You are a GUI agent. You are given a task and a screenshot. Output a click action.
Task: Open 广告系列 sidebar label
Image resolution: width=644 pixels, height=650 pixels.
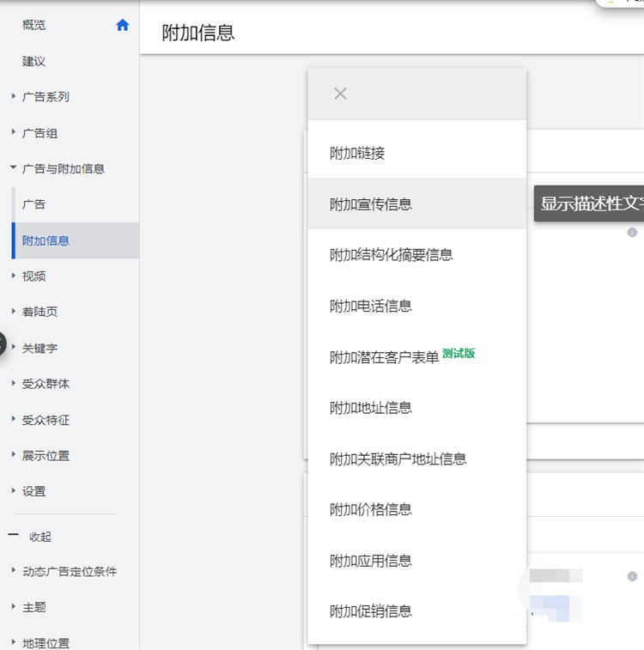pyautogui.click(x=46, y=97)
